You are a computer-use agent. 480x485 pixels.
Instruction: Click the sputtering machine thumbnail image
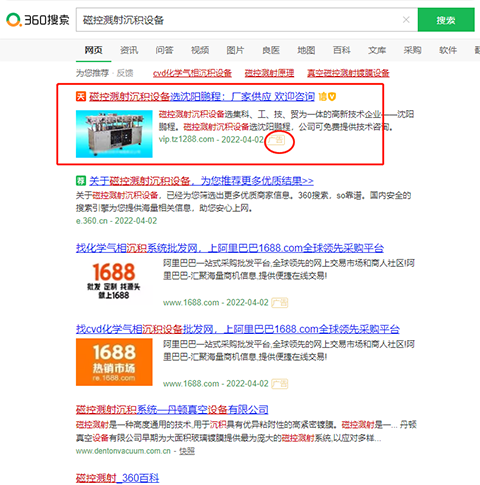point(114,134)
